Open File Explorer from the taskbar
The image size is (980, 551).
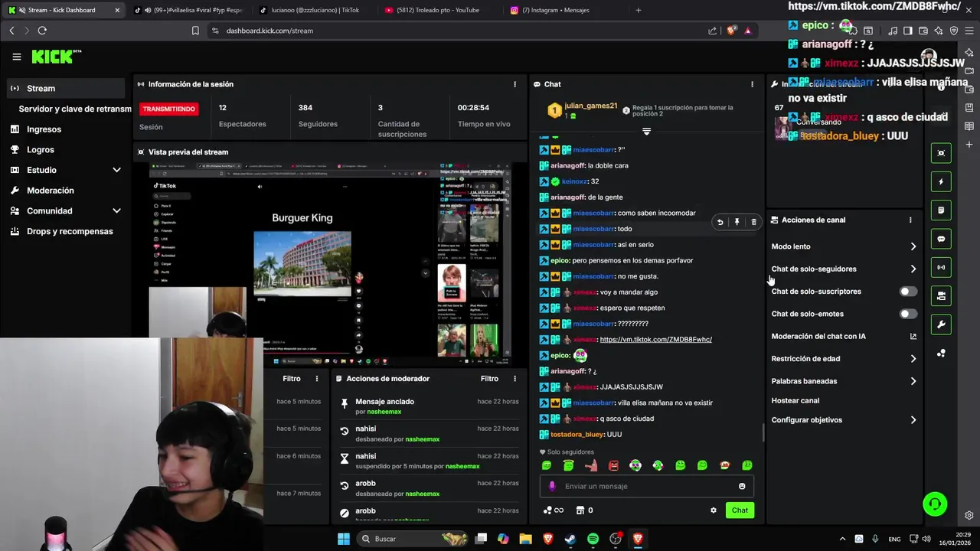coord(525,539)
